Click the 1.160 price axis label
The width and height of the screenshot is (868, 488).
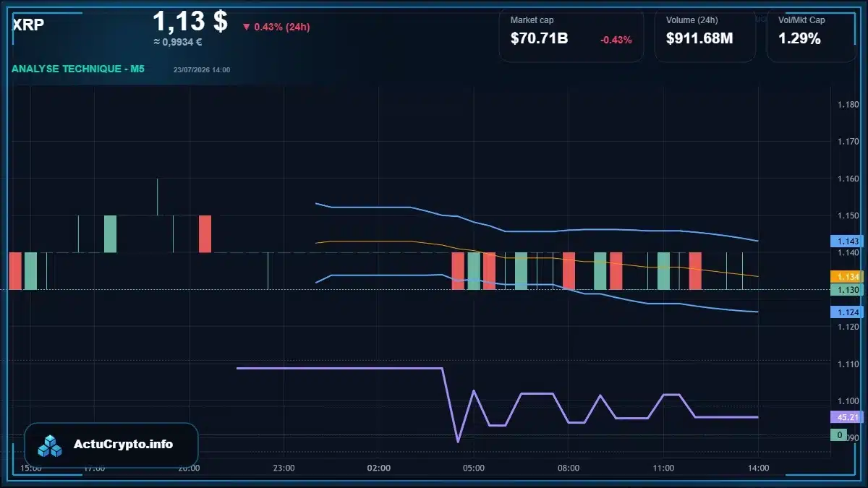tap(848, 179)
